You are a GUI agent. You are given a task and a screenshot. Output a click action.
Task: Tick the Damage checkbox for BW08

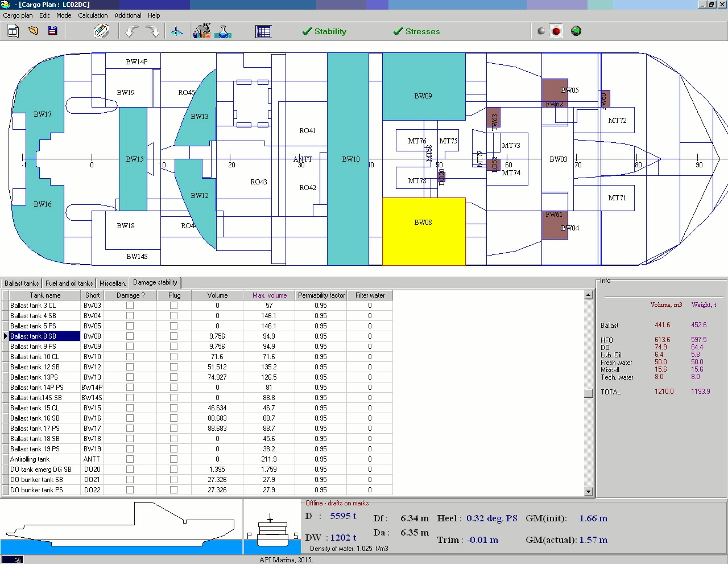coord(130,336)
